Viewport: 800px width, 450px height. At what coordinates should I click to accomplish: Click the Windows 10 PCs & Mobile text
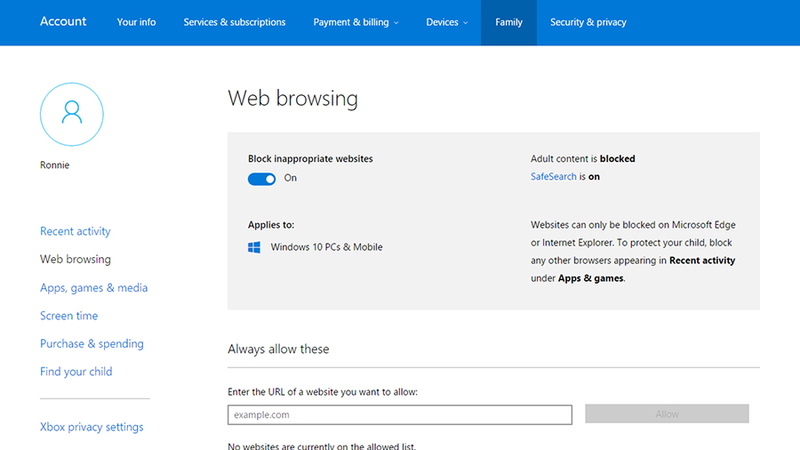(327, 247)
